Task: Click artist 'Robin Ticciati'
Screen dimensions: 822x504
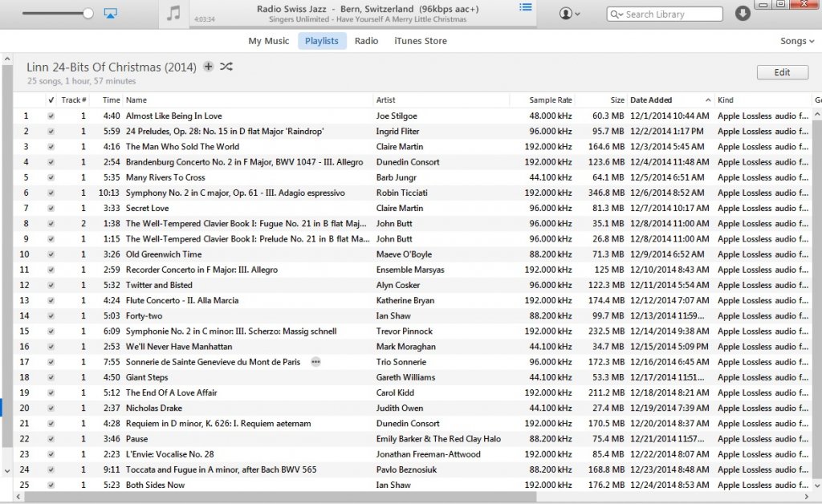Action: click(401, 193)
